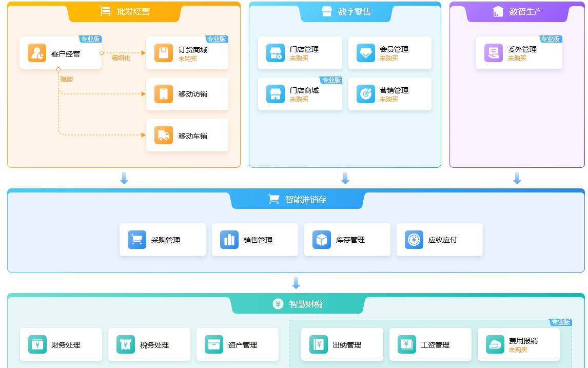Click the 工资管理 icon
Image resolution: width=588 pixels, height=368 pixels.
pos(407,344)
